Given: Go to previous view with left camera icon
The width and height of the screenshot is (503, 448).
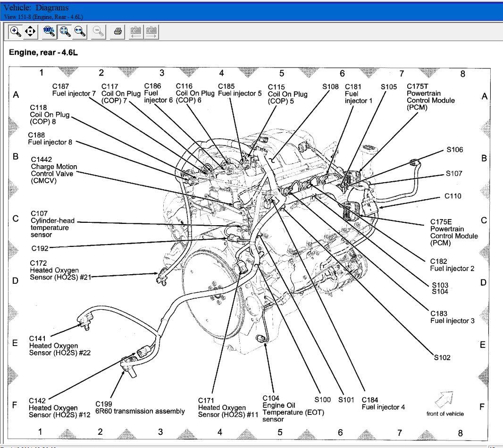Looking at the screenshot, I should click(x=136, y=32).
